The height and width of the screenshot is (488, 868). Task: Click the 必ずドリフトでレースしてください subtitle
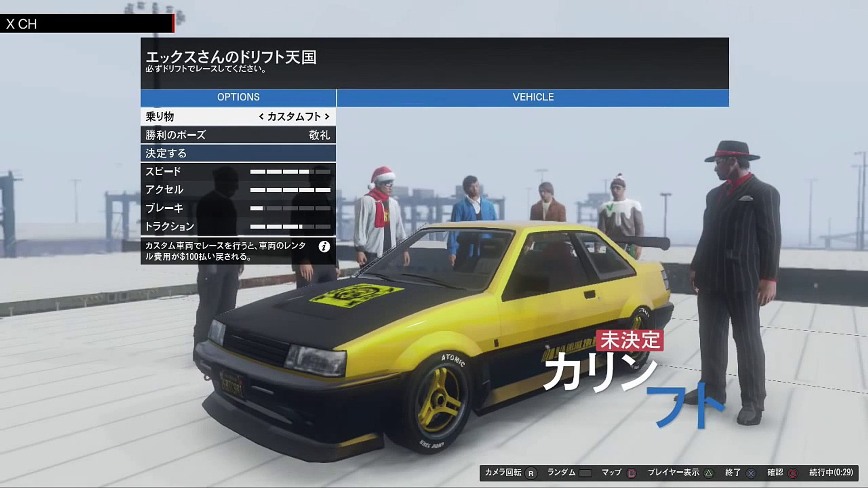(x=206, y=69)
